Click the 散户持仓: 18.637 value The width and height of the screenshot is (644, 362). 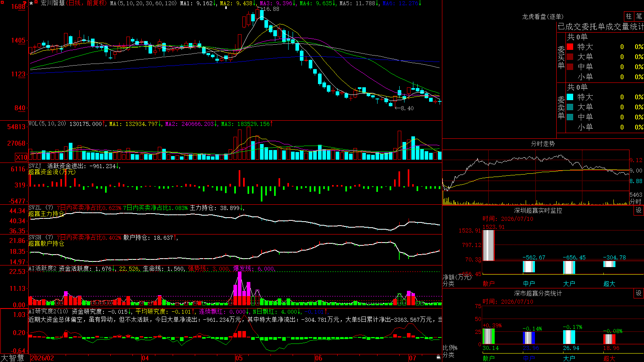pos(148,238)
